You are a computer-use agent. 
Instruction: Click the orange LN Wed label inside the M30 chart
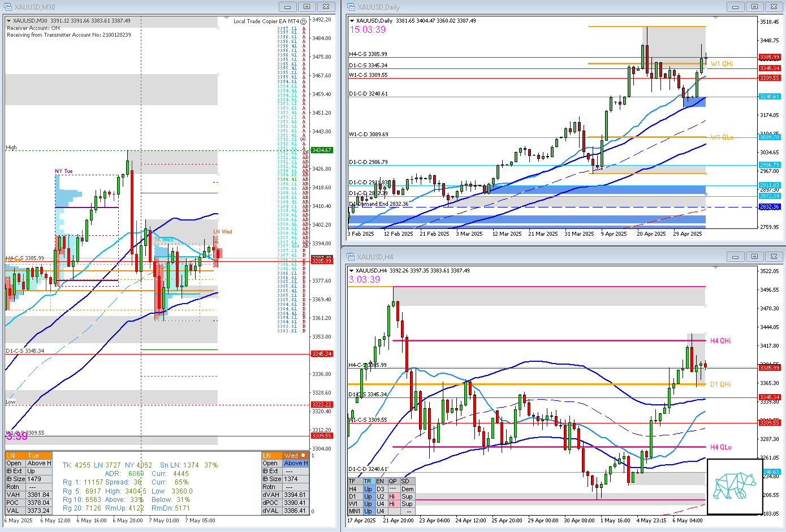223,232
